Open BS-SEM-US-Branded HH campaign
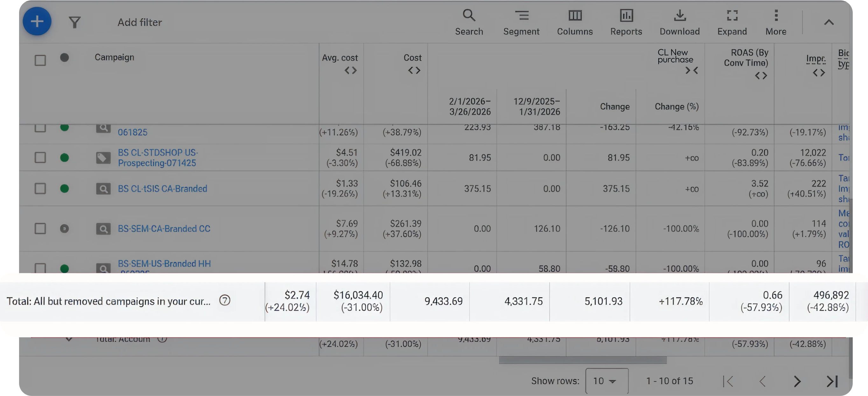 pos(164,263)
